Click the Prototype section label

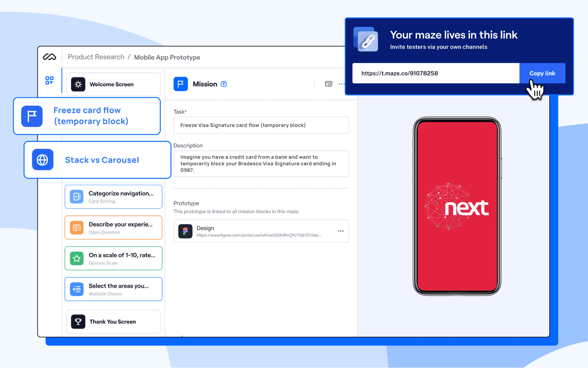coord(186,203)
